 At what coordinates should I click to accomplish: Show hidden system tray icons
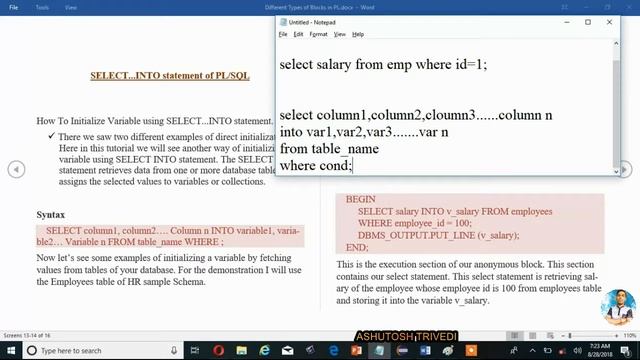(x=533, y=351)
